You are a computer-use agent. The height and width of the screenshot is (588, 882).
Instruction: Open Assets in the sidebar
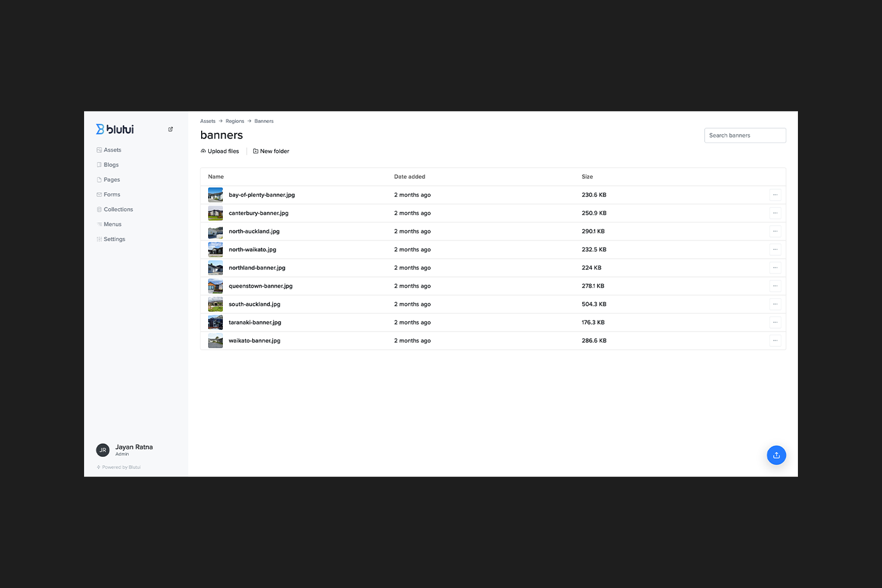109,150
